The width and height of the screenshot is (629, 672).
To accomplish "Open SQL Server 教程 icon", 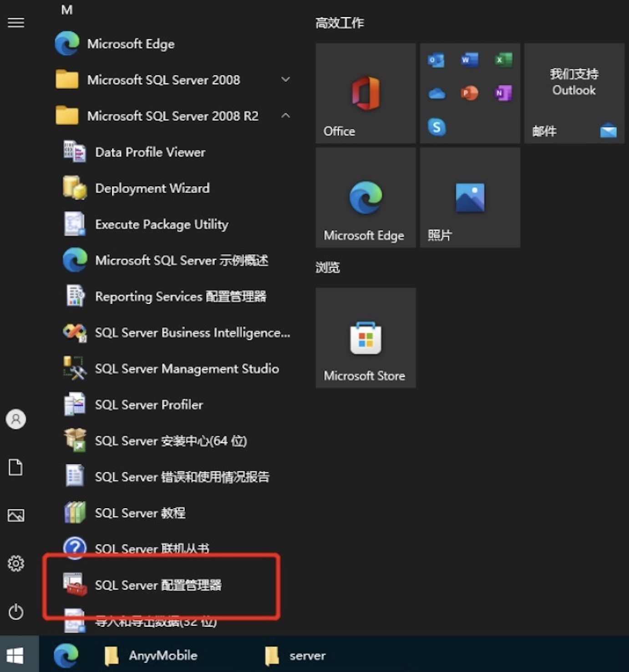I will point(75,513).
